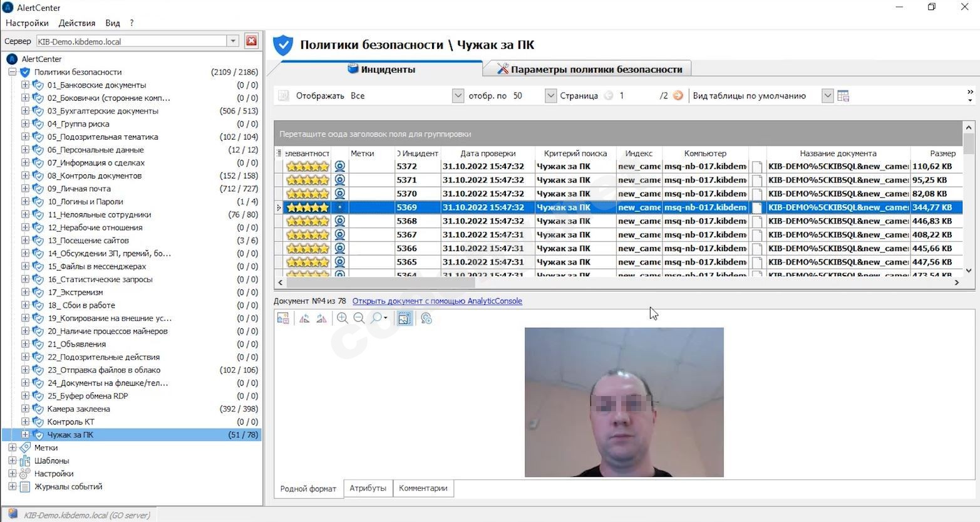Click the shield icon of 03_Бухгалтерские документы
Screen dimensions: 980x522
click(x=38, y=111)
